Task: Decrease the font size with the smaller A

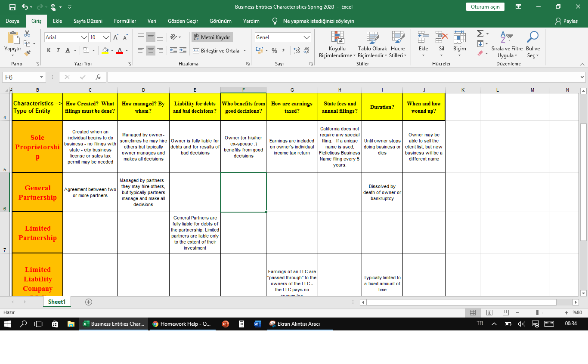Action: pyautogui.click(x=125, y=37)
